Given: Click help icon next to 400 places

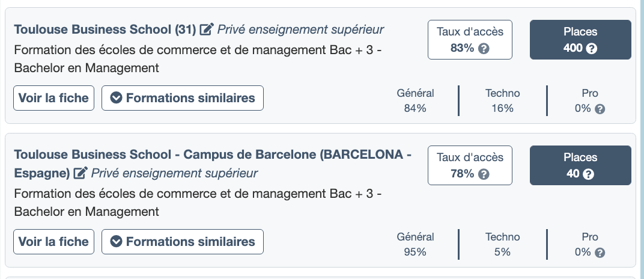Looking at the screenshot, I should point(591,49).
